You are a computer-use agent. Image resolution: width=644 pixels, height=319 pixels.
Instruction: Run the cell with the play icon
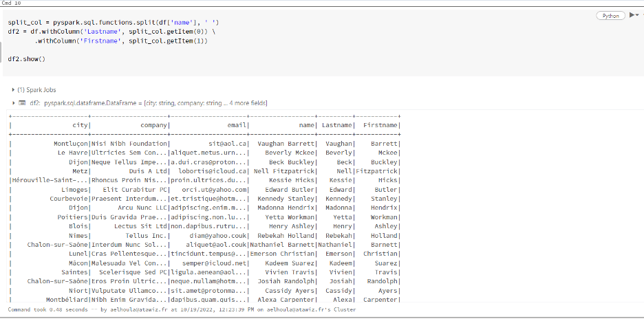pos(632,16)
